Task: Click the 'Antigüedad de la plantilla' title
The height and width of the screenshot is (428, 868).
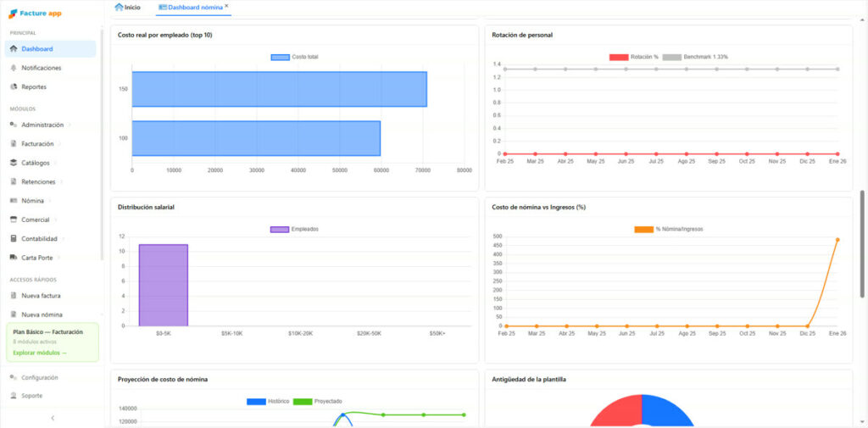Action: (x=529, y=380)
